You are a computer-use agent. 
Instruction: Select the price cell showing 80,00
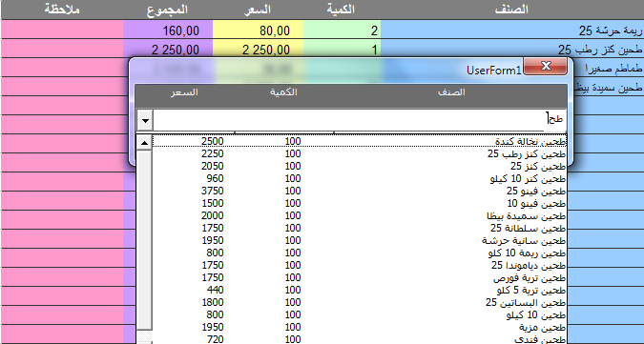tap(258, 30)
